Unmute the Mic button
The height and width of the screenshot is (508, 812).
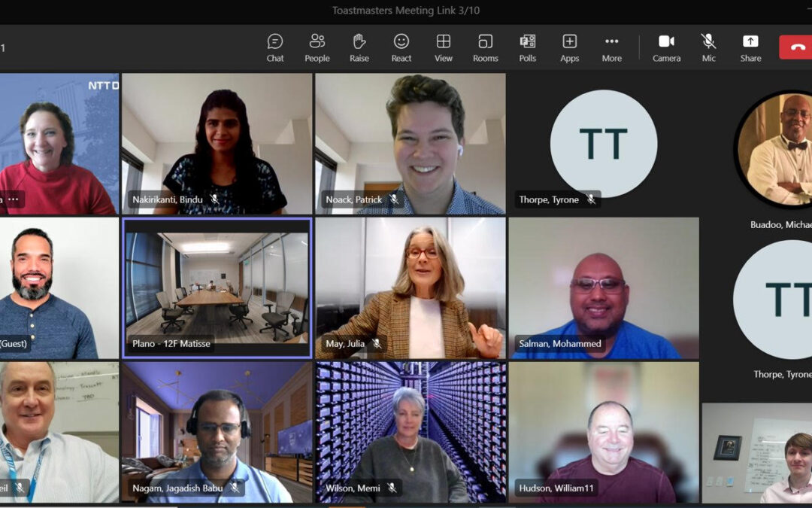[708, 47]
